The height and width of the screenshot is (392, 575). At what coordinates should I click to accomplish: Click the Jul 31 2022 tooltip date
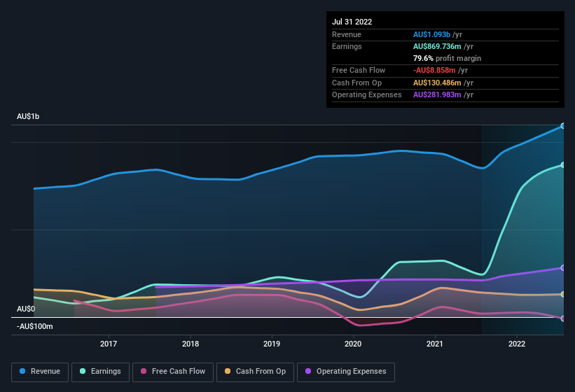click(x=352, y=22)
